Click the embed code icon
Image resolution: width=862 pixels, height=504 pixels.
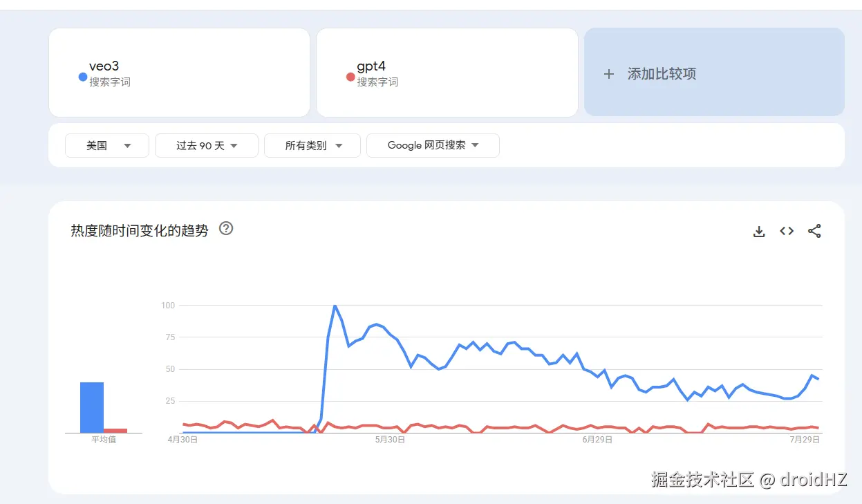[787, 231]
